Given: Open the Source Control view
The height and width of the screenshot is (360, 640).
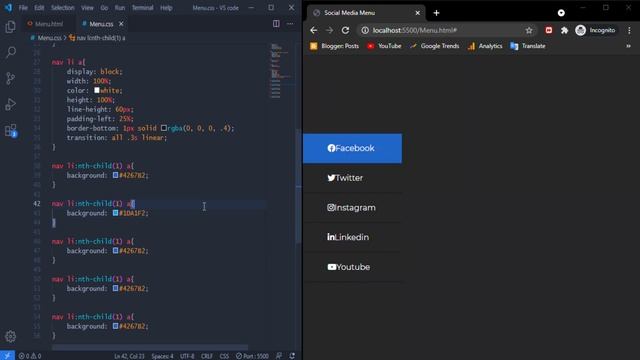Looking at the screenshot, I should pyautogui.click(x=11, y=78).
